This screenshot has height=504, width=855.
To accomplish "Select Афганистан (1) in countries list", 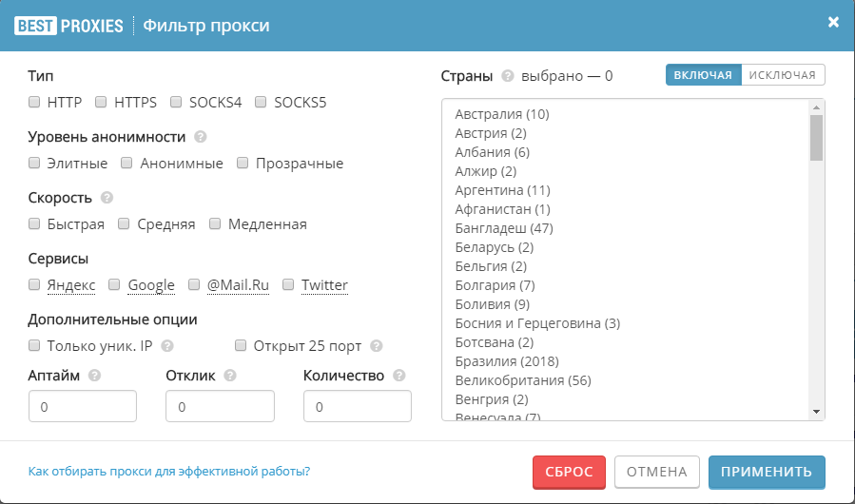I will 503,209.
